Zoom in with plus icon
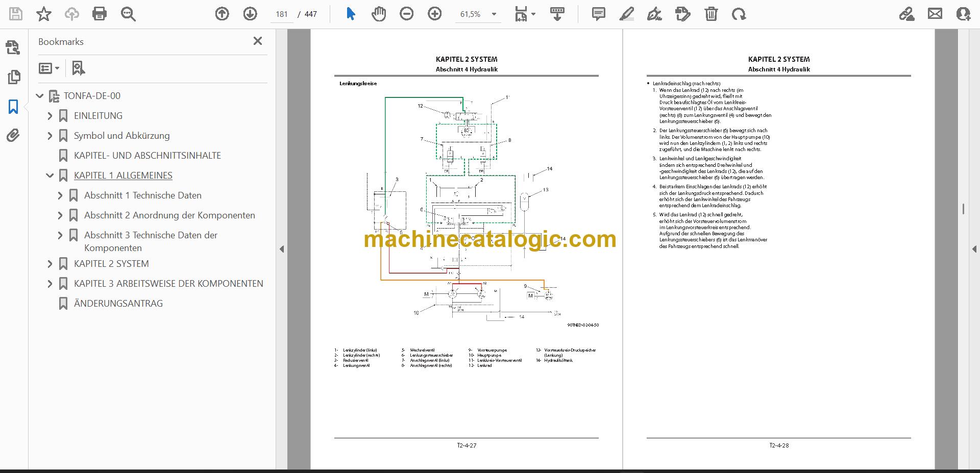 (x=434, y=14)
